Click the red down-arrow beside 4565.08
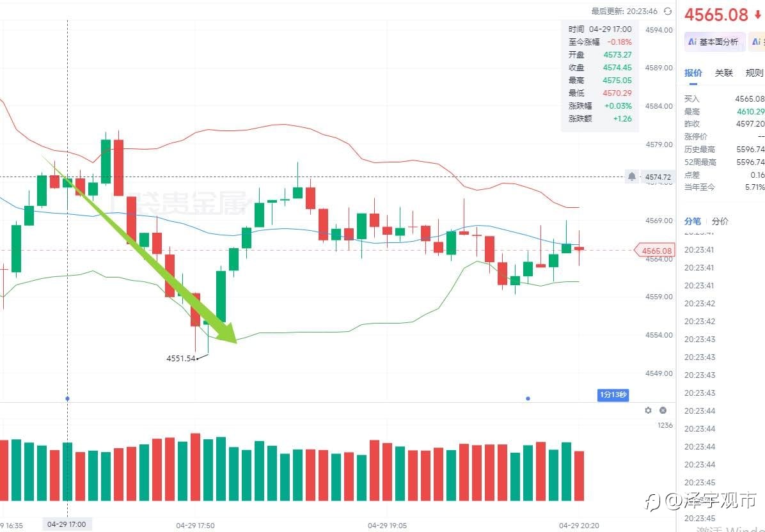Image resolution: width=765 pixels, height=532 pixels. click(758, 15)
